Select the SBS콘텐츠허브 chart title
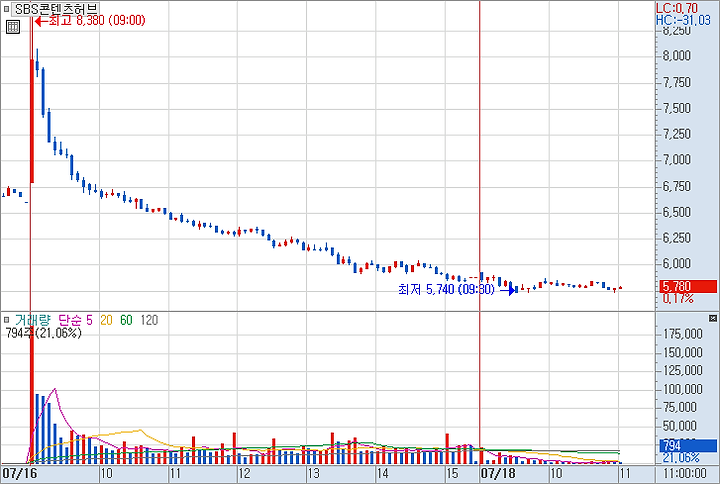 (x=56, y=9)
